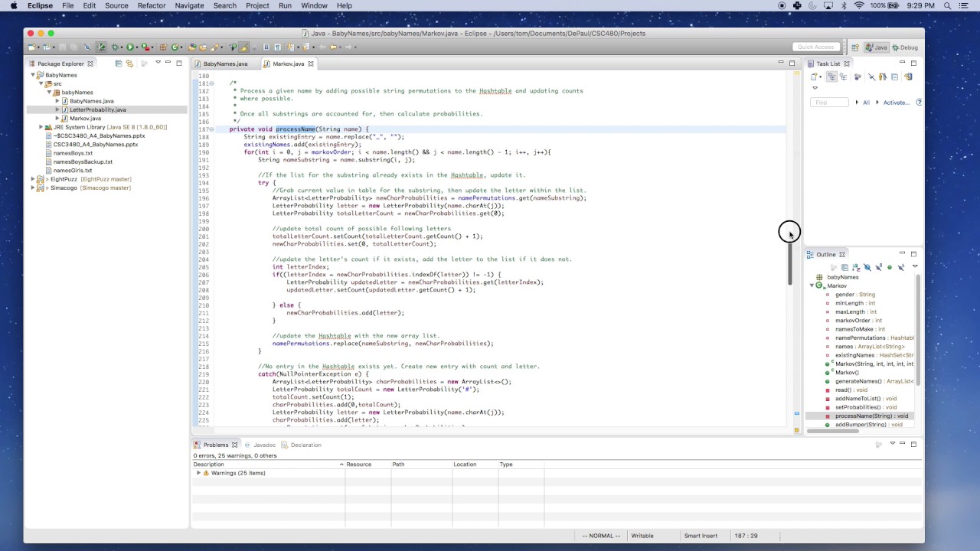Toggle Focus on Workweek in Task List
This screenshot has width=980, height=551.
(x=857, y=77)
